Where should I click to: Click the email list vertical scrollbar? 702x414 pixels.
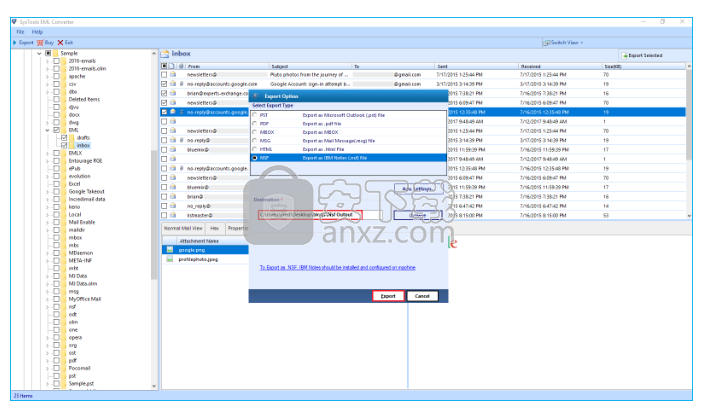689,141
